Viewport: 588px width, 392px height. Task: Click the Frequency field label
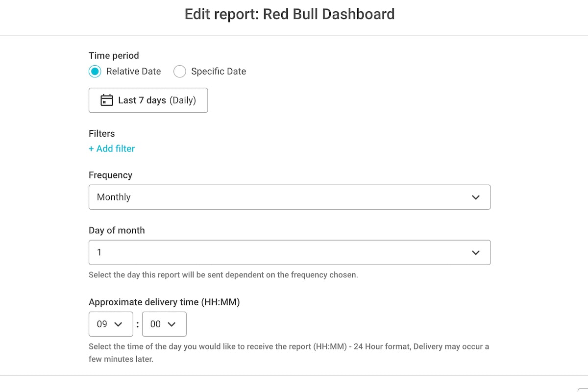(x=110, y=175)
